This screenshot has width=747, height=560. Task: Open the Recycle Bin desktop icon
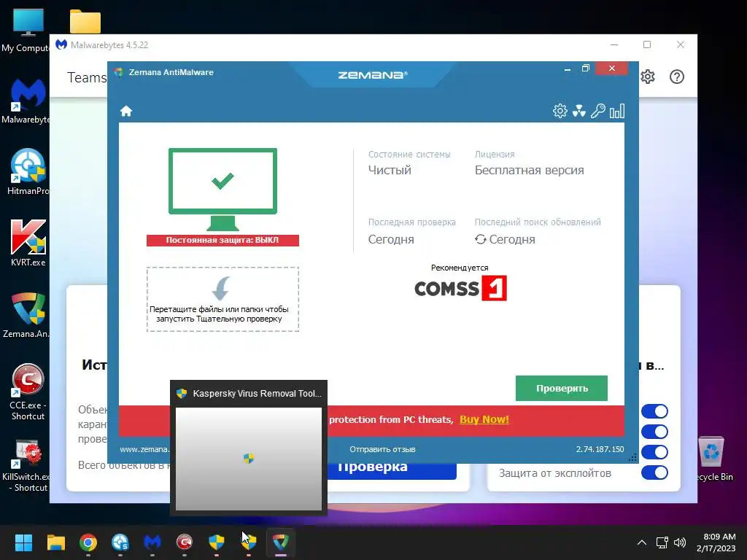coord(713,459)
